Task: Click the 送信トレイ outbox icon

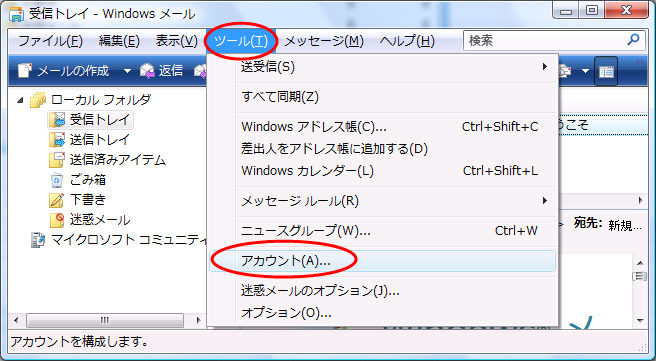Action: click(x=57, y=140)
